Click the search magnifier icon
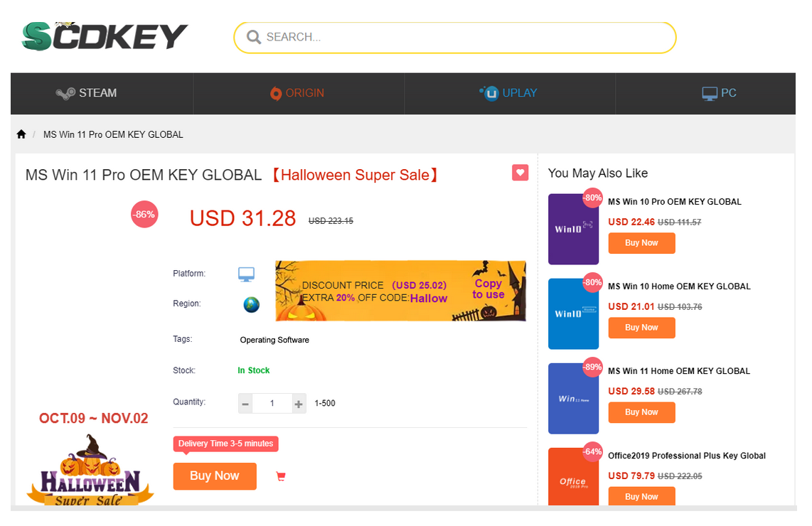This screenshot has height=526, width=812. tap(253, 37)
